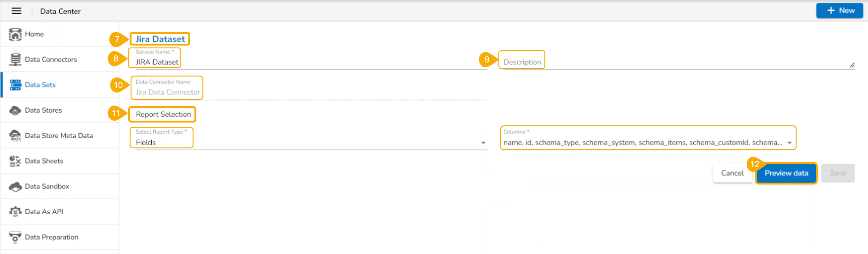The image size is (868, 254).
Task: Go to Data As API section
Action: (x=44, y=212)
